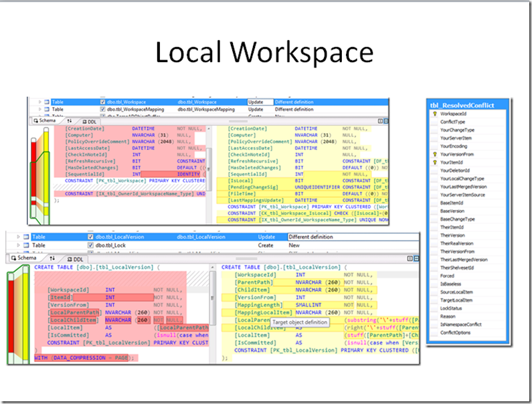Screen dimensions: 532x404
Task: Click swap-sides arrows icon in tbl_Workspace panel
Action: pos(69,121)
